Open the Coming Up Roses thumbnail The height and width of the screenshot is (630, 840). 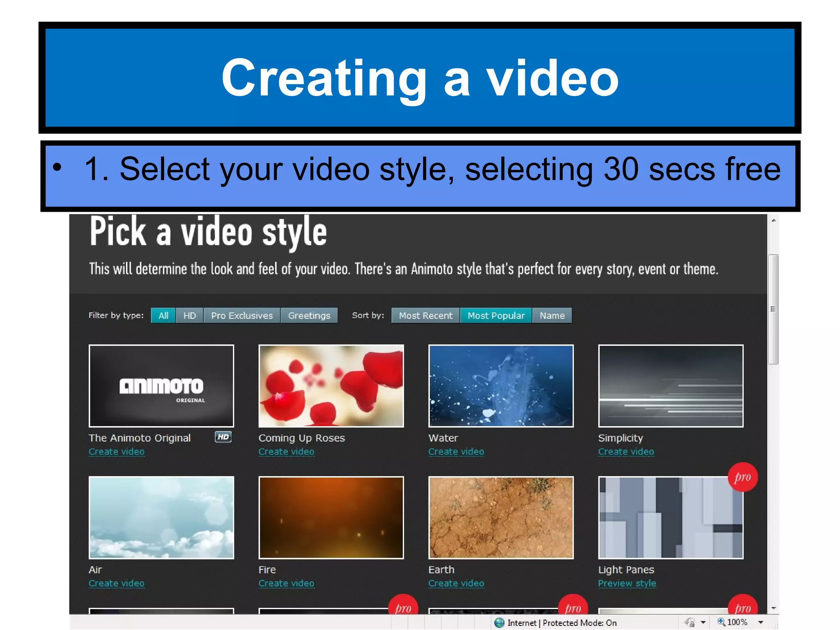tap(331, 386)
